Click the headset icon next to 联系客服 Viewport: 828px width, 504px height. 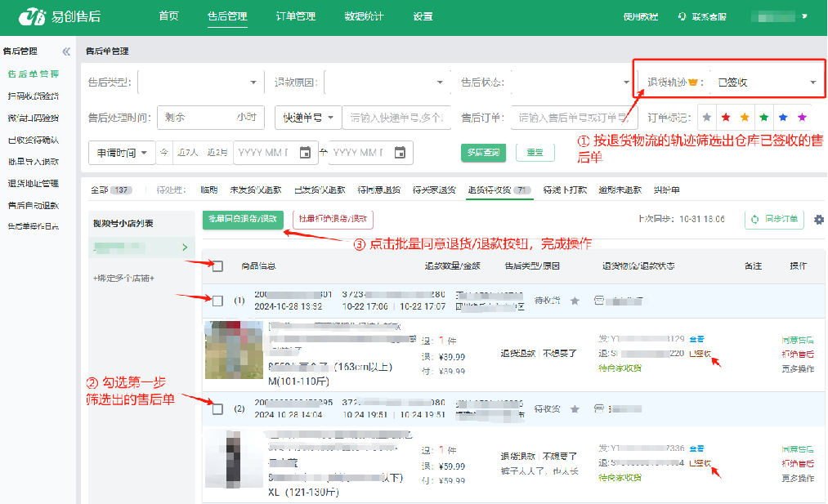[682, 16]
